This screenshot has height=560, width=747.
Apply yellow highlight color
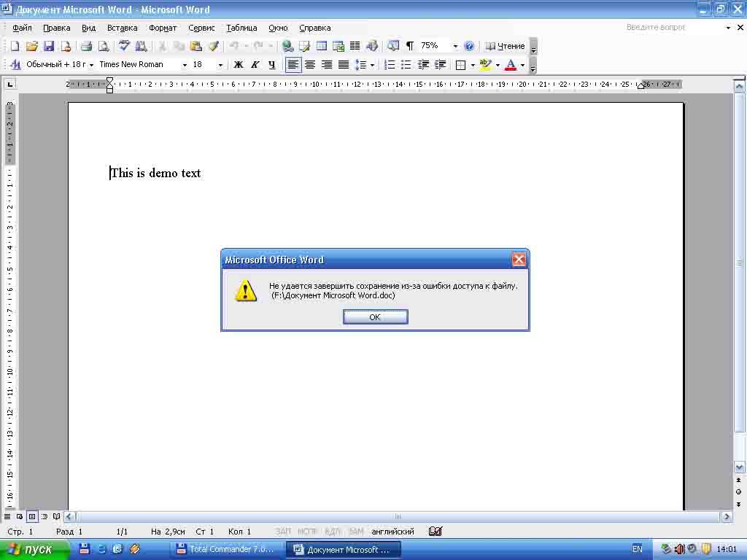coord(485,64)
